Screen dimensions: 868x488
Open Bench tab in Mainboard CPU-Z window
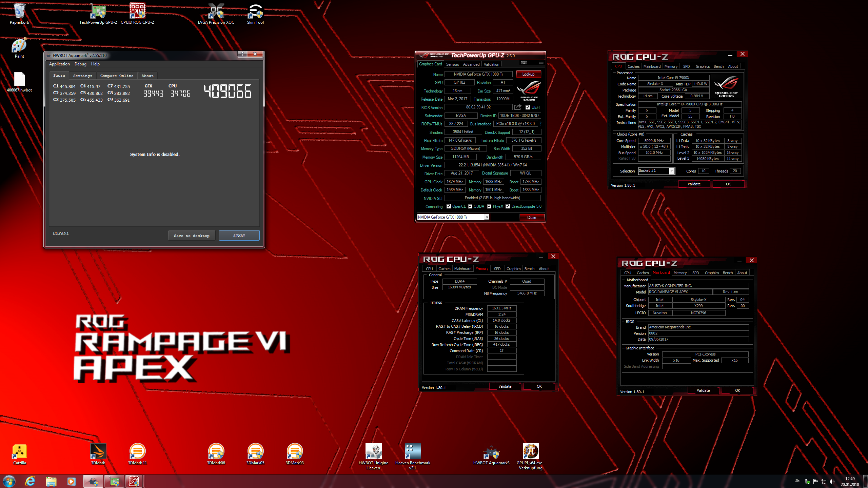[x=728, y=273]
